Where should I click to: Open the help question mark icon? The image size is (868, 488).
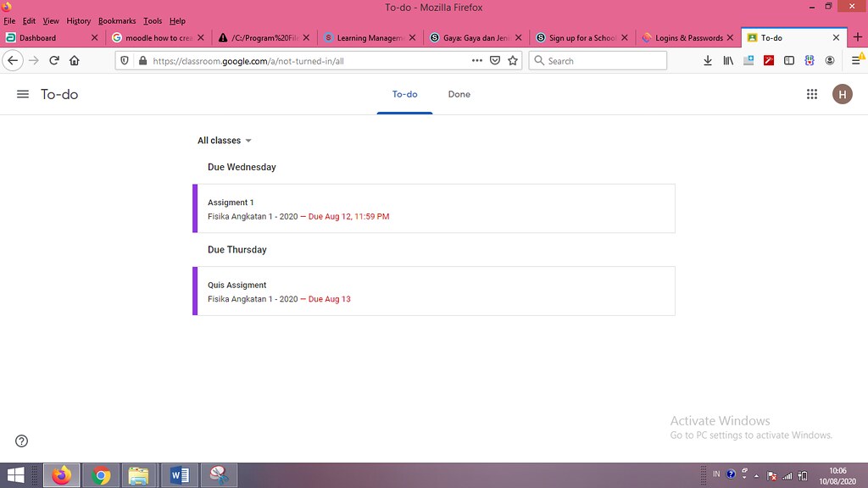[21, 441]
